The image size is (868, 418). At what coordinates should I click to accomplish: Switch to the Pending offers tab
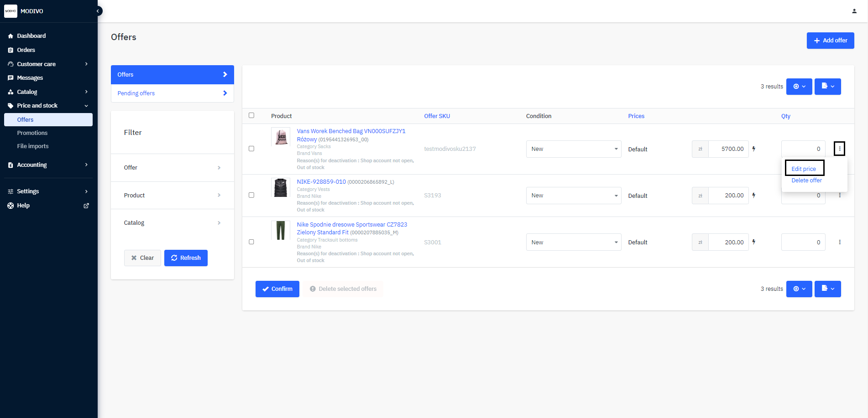172,93
